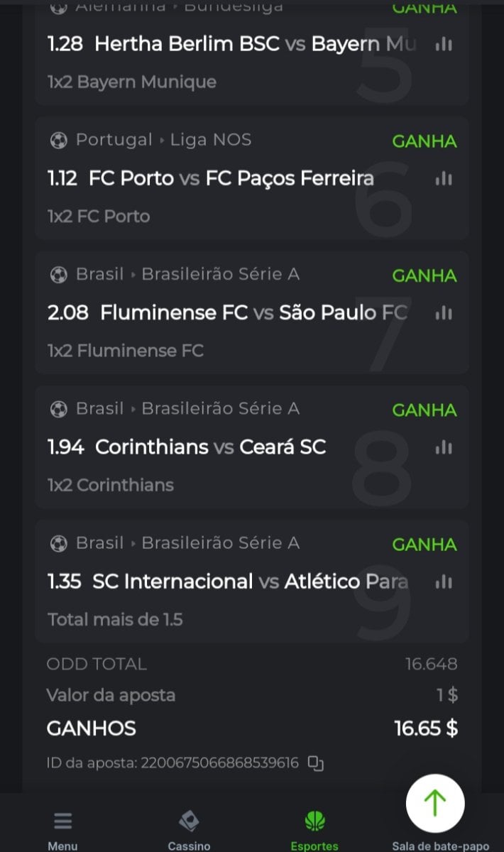Open Sala de bate-papo chat room

[x=440, y=846]
